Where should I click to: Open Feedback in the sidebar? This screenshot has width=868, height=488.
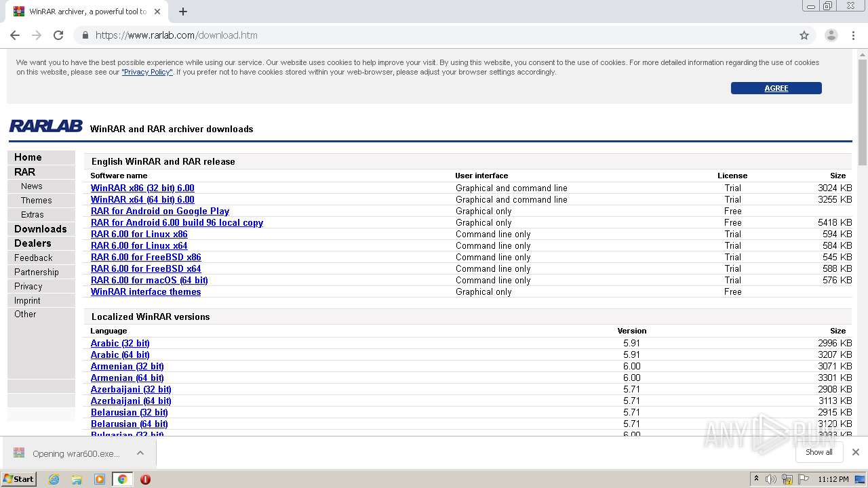(x=33, y=258)
